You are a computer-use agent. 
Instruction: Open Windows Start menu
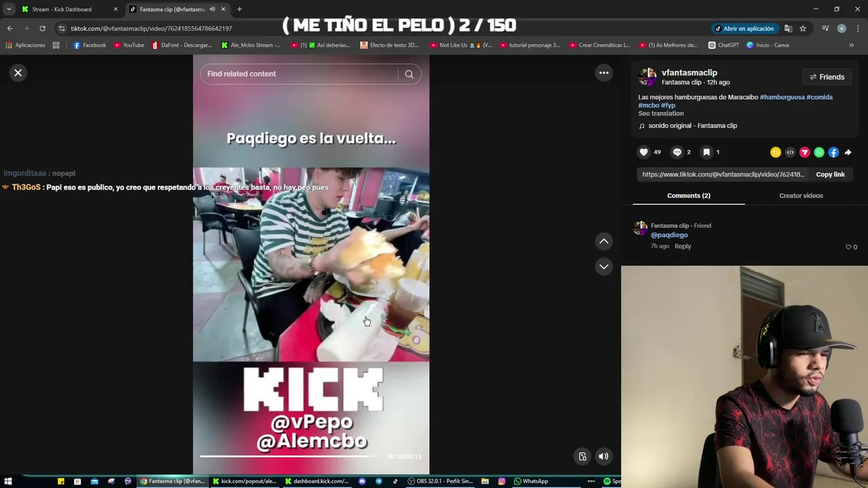pos(8,481)
